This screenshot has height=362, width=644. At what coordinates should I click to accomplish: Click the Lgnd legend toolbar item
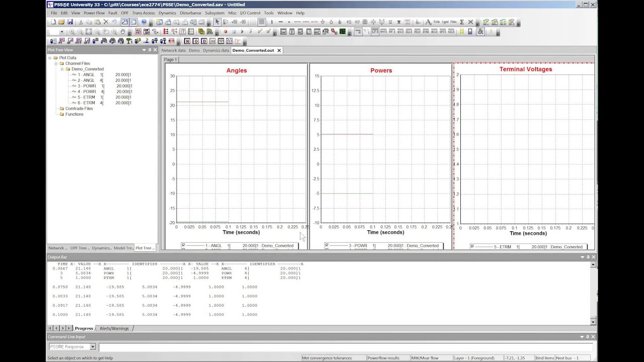coord(445,22)
